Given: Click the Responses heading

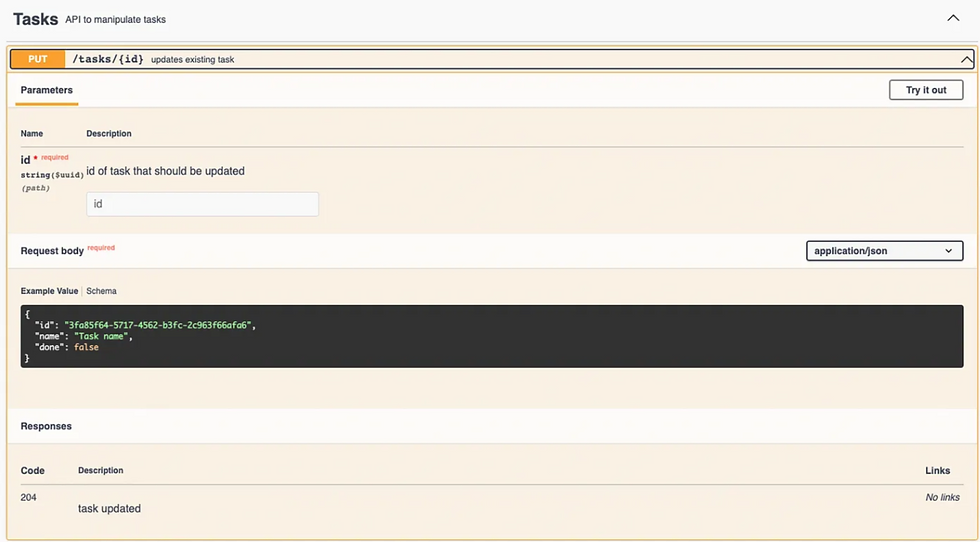Looking at the screenshot, I should (46, 426).
